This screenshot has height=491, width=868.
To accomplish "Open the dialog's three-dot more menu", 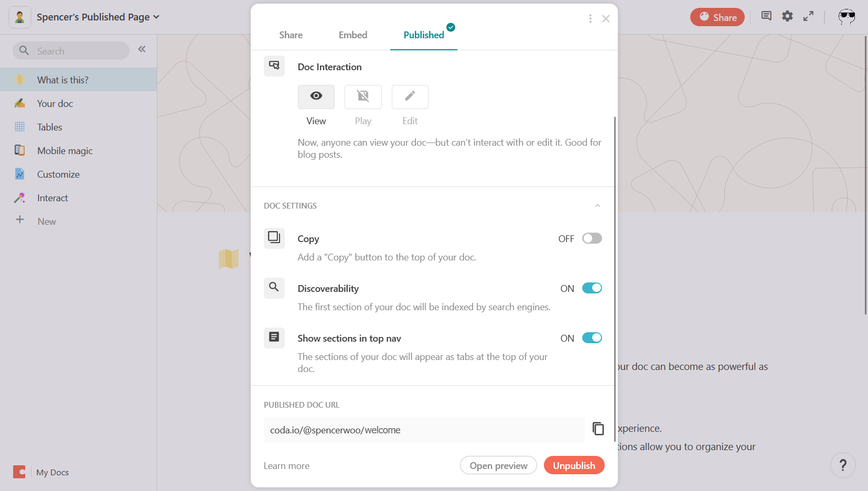I will coord(591,19).
